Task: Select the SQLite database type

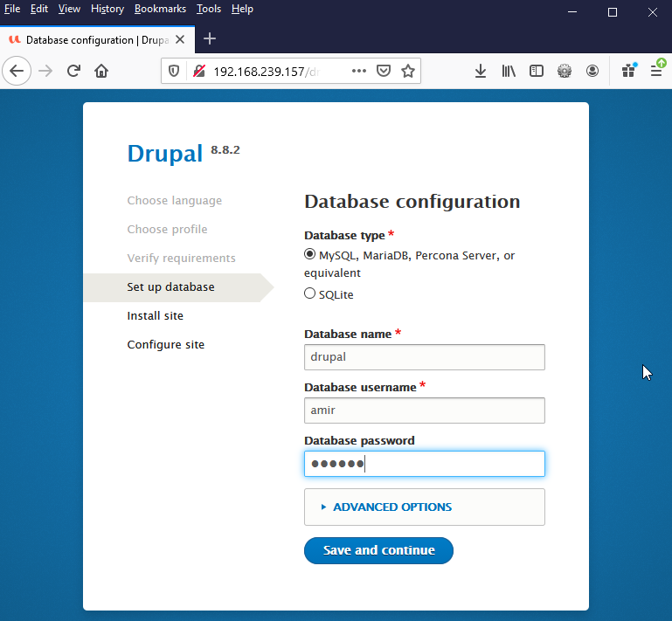Action: [x=309, y=294]
